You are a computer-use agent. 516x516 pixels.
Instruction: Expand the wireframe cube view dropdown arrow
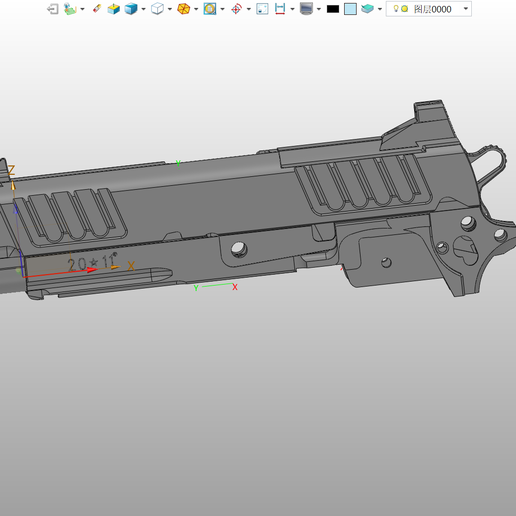[170, 9]
